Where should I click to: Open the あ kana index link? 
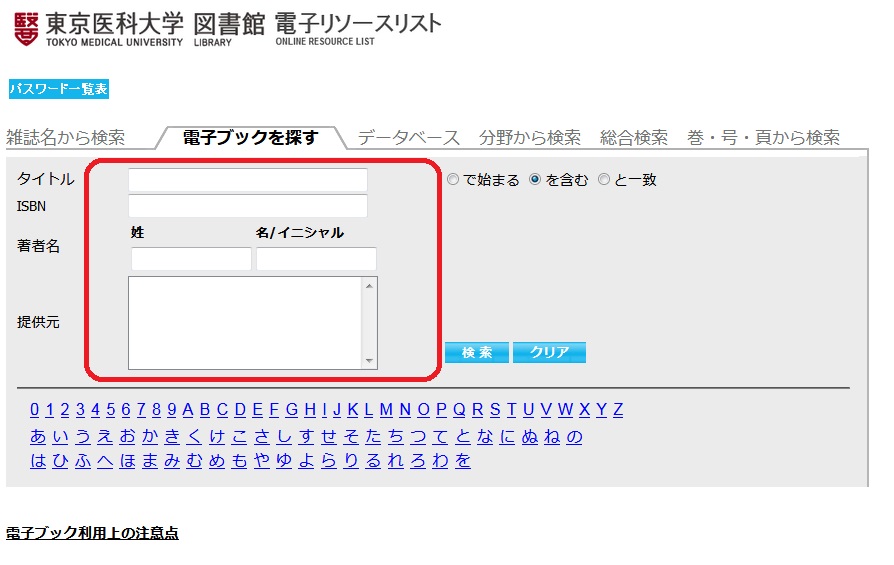[38, 436]
